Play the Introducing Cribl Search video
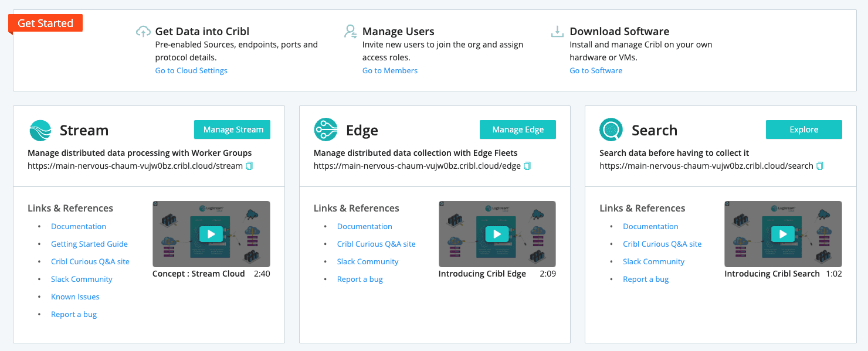 tap(783, 234)
